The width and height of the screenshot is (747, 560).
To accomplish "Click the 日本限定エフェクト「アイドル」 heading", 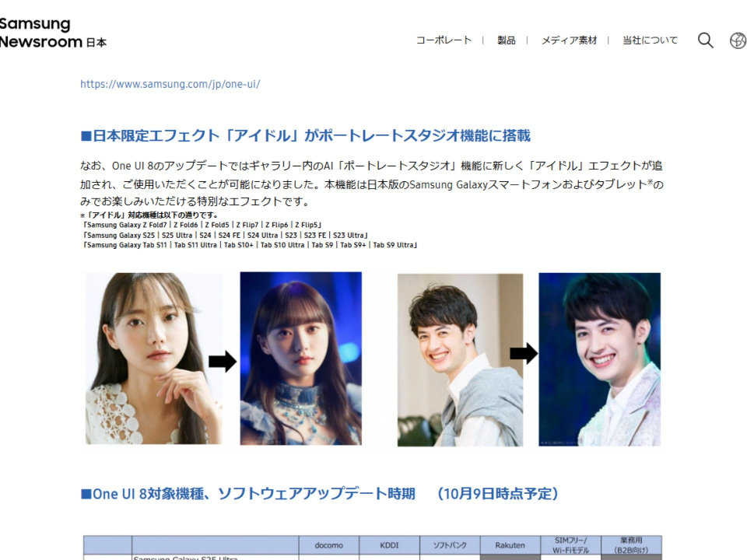I will [305, 135].
